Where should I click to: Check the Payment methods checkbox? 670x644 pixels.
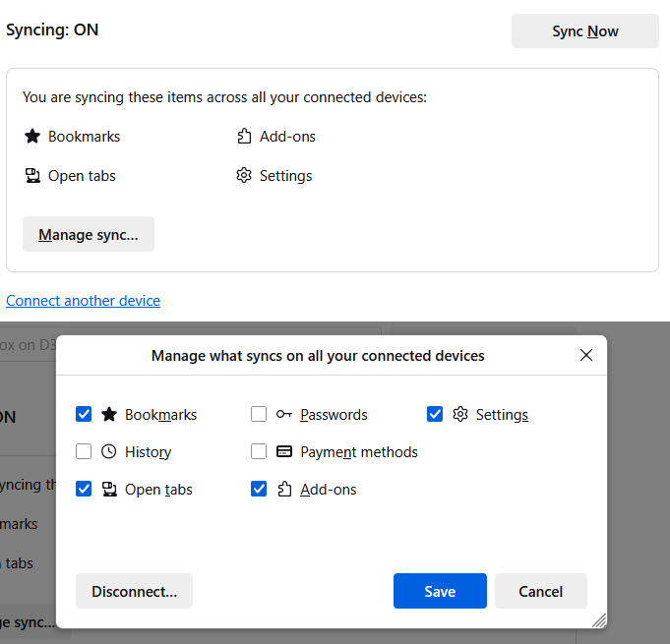tap(259, 452)
